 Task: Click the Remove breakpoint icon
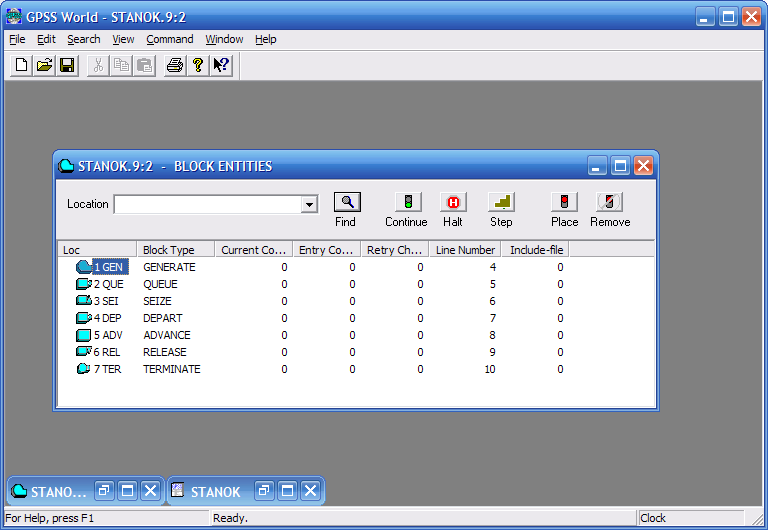[609, 202]
